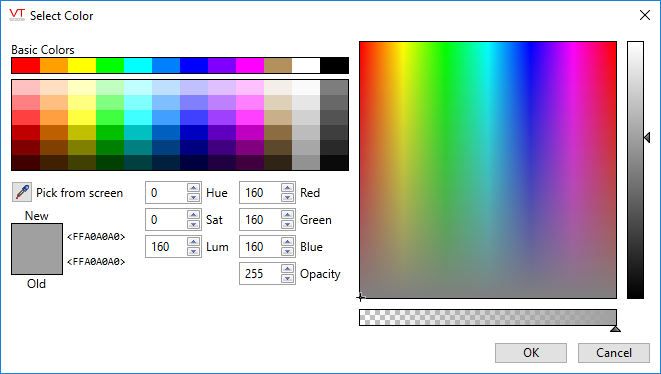Decrease Sat value with its down arrow
Screen dimensions: 661x374
pyautogui.click(x=193, y=224)
